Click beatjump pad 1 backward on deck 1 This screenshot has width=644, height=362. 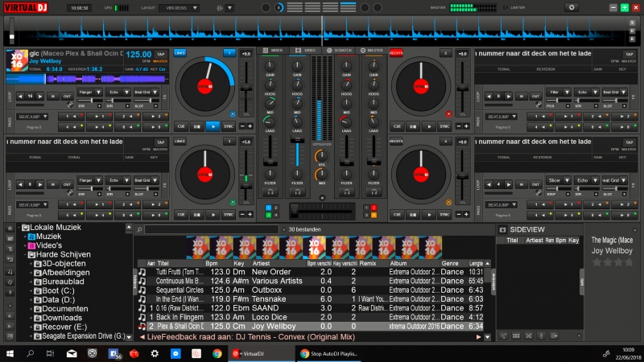pyautogui.click(x=70, y=117)
